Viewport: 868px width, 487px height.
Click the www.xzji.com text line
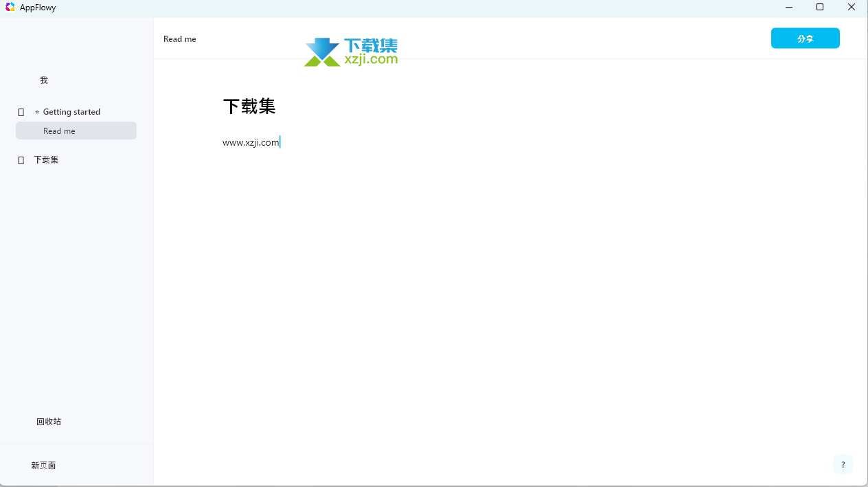pyautogui.click(x=251, y=142)
